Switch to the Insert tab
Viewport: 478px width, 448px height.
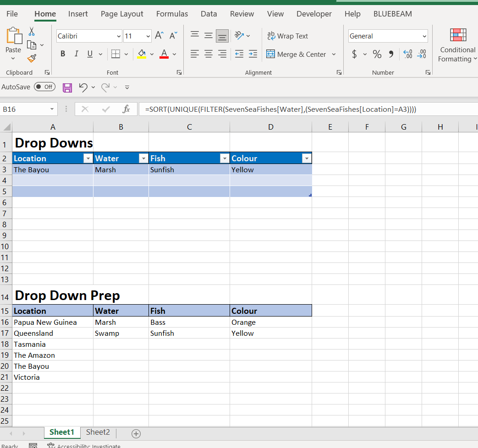click(x=78, y=14)
